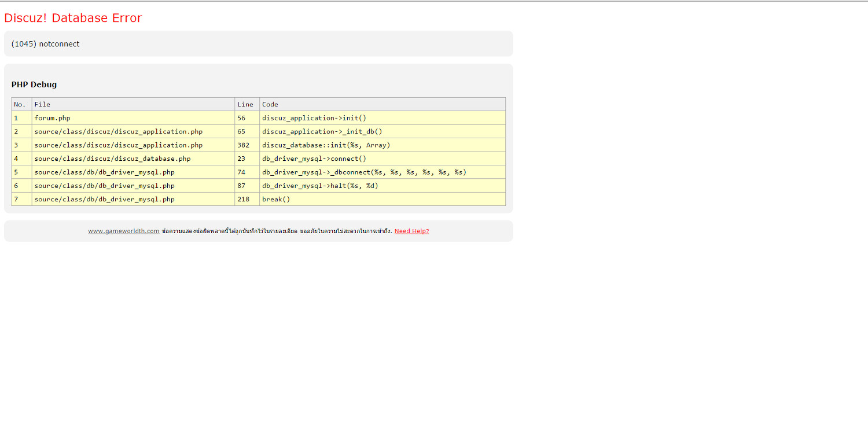Click the Line column header
The width and height of the screenshot is (868, 435).
coord(247,104)
